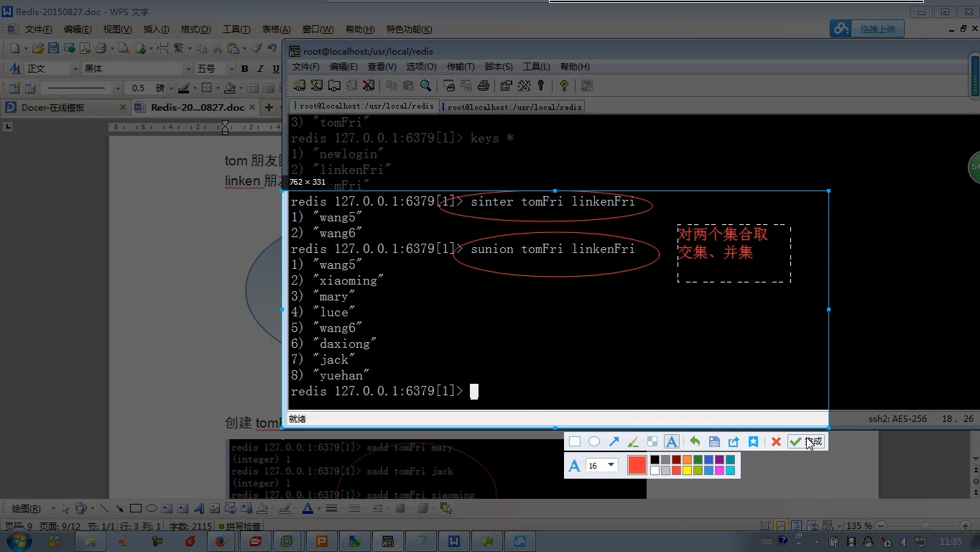Click terminal print icon
The image size is (980, 552).
click(484, 86)
